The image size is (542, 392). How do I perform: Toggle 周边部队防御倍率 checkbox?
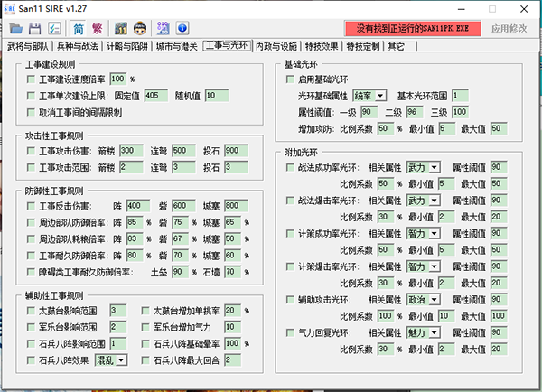31,222
